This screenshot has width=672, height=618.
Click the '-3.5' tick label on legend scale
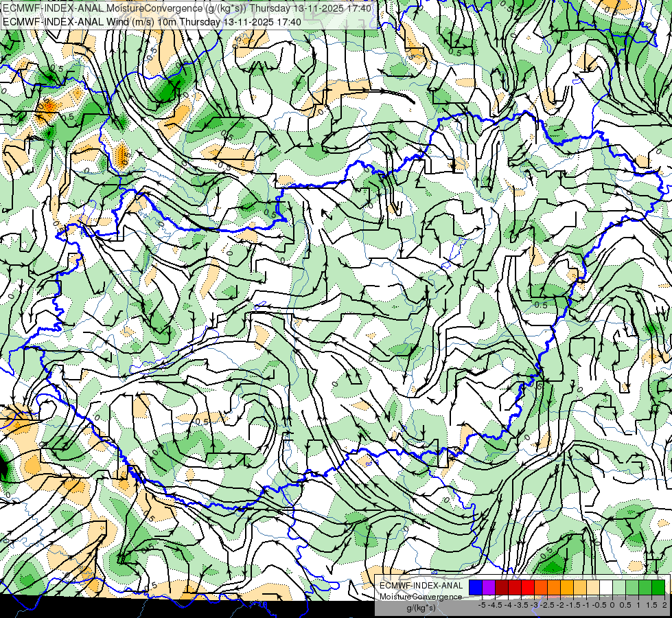(521, 605)
